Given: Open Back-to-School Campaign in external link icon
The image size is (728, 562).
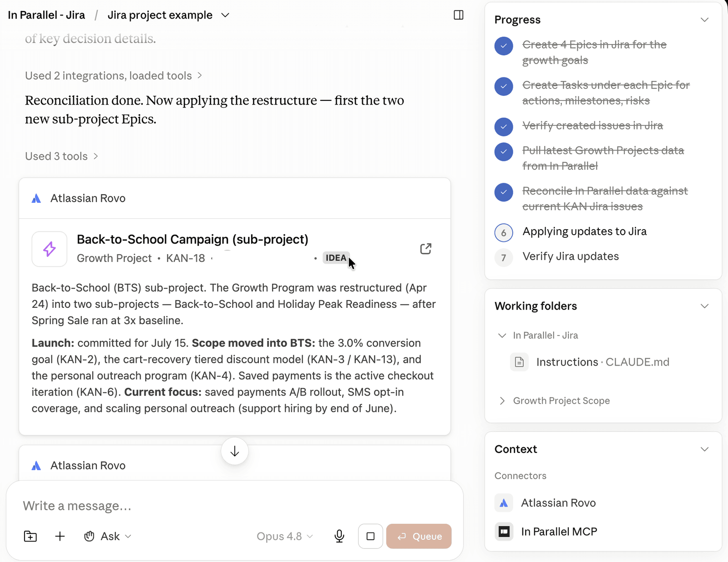Looking at the screenshot, I should pyautogui.click(x=426, y=249).
